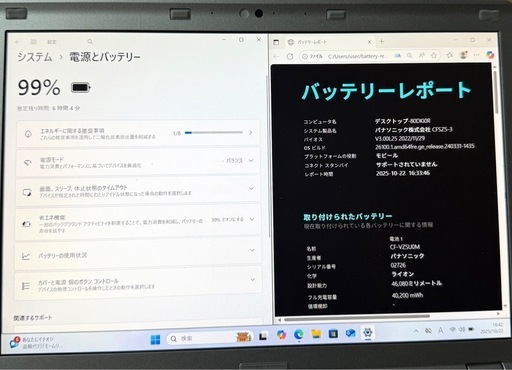Click the 2025-10-22 report time value
The image size is (512, 370).
[403, 173]
